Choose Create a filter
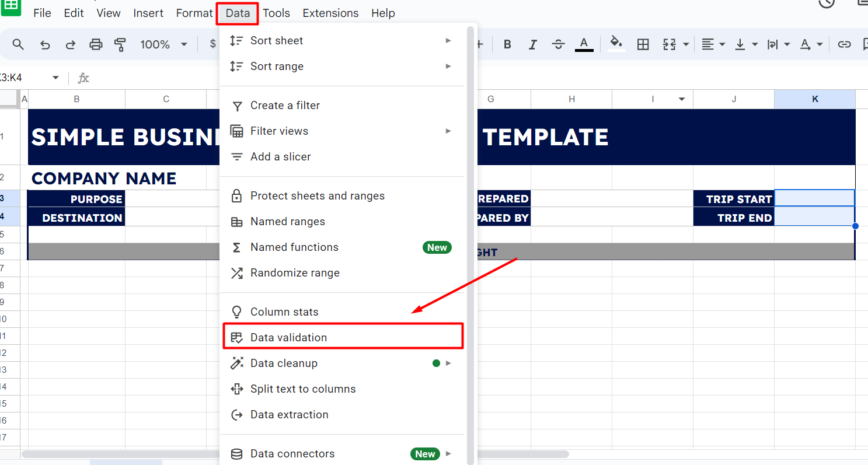868x465 pixels. pyautogui.click(x=342, y=106)
